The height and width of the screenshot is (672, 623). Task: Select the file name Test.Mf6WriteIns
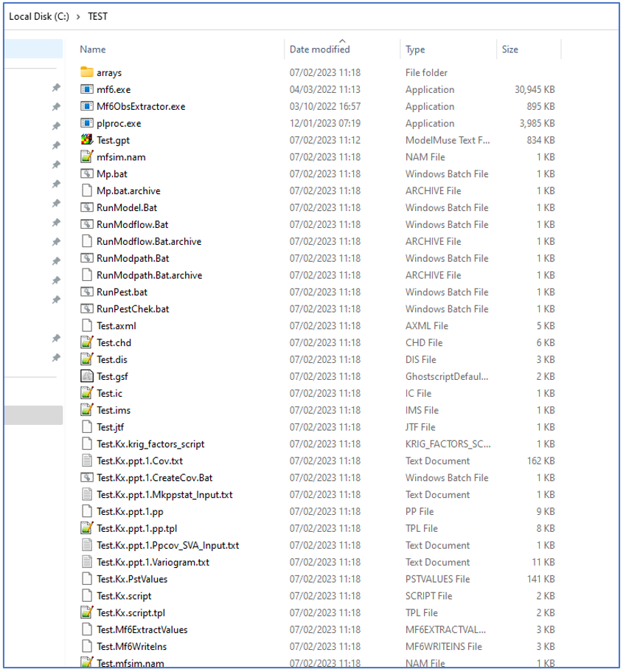click(x=131, y=646)
